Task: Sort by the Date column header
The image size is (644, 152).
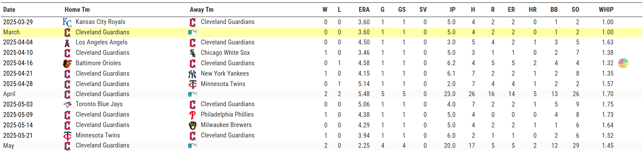Action: click(9, 10)
